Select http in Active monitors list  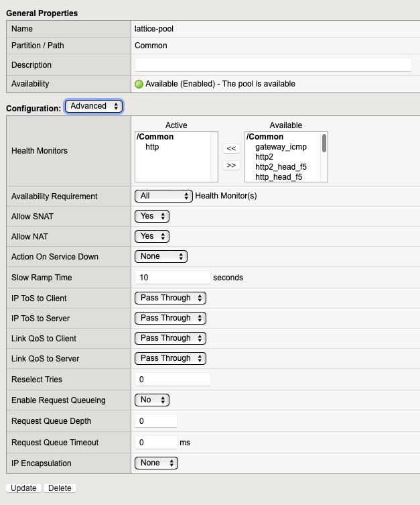click(152, 147)
